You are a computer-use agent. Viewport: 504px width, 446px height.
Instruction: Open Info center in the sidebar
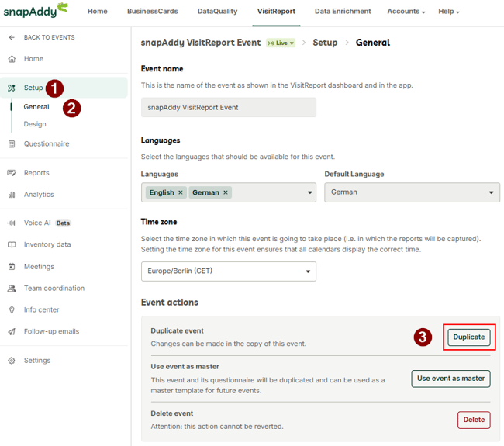[41, 310]
